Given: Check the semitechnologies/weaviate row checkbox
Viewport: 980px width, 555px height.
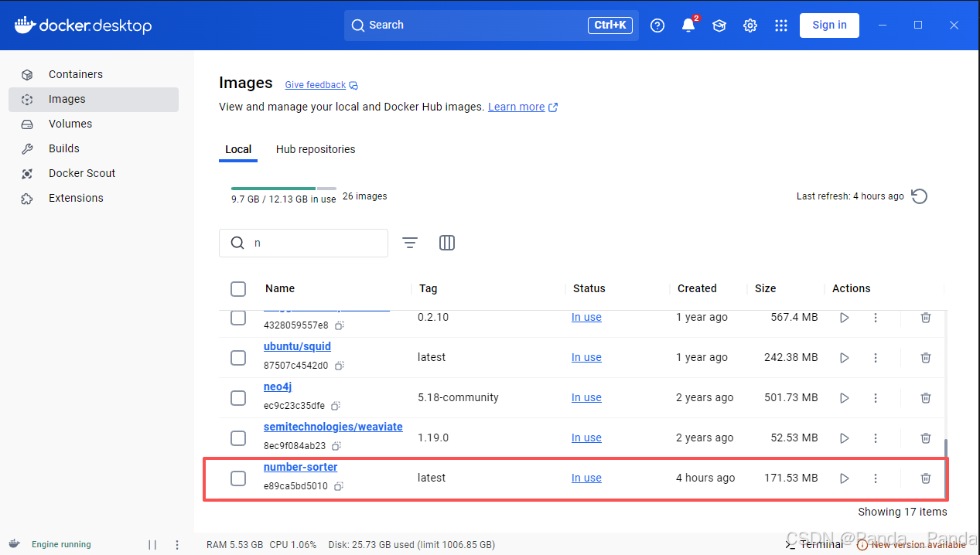Looking at the screenshot, I should 238,438.
